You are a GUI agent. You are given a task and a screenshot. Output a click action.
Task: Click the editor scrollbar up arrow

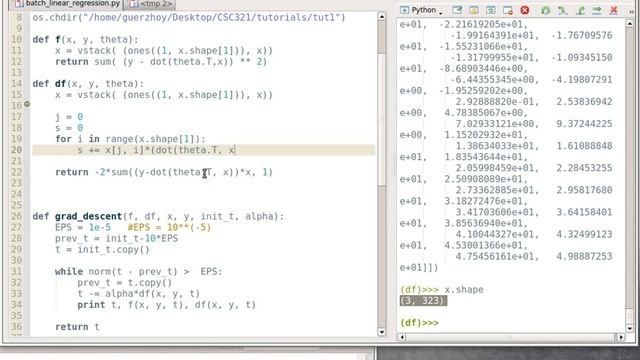tap(382, 17)
